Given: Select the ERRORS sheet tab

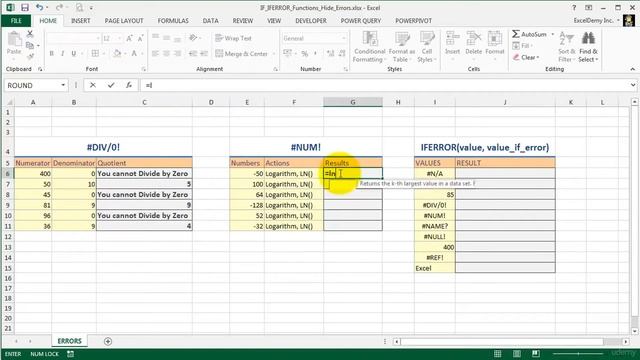Looking at the screenshot, I should (69, 341).
